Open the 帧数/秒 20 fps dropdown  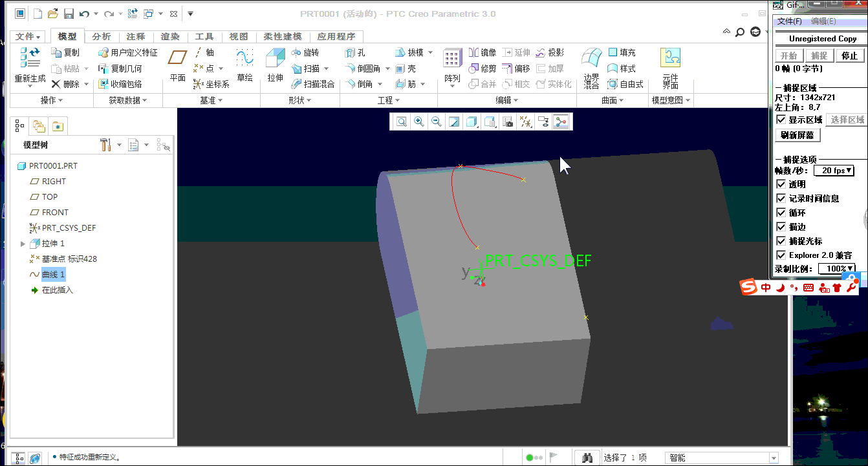pos(835,171)
